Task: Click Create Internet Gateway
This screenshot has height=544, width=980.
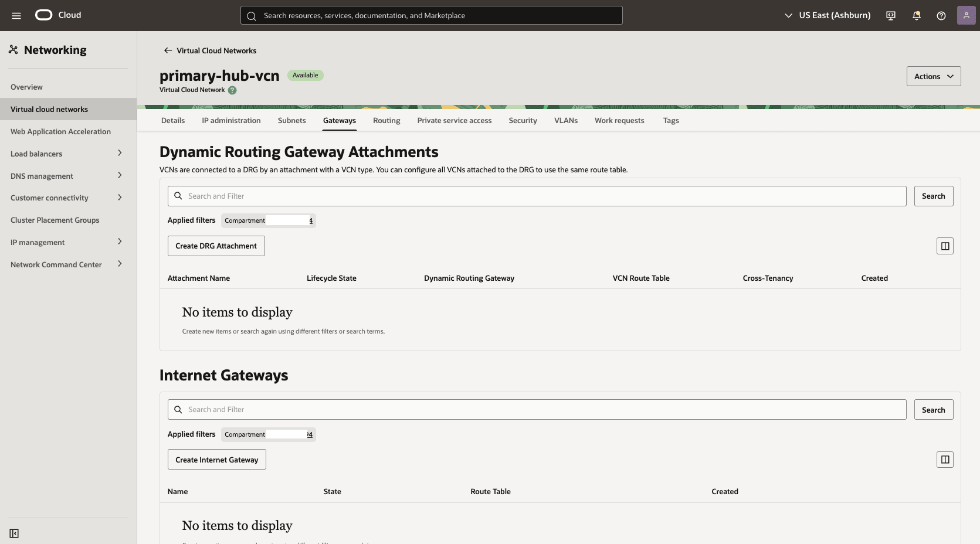Action: (216, 460)
